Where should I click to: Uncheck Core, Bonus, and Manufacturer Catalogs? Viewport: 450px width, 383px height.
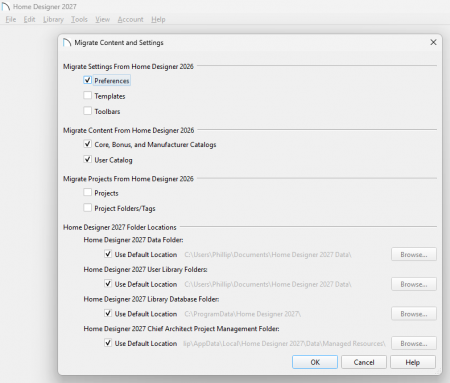[x=88, y=144]
